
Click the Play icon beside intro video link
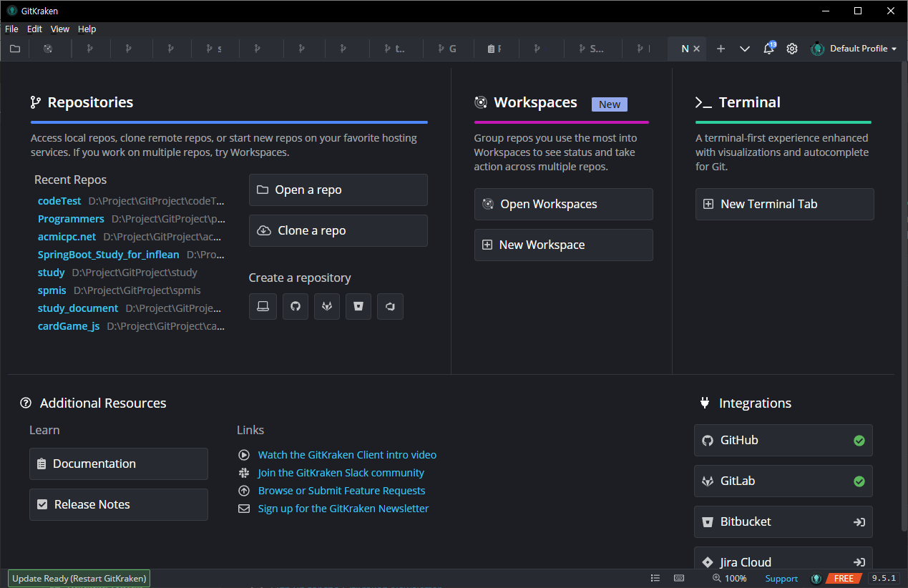coord(244,455)
